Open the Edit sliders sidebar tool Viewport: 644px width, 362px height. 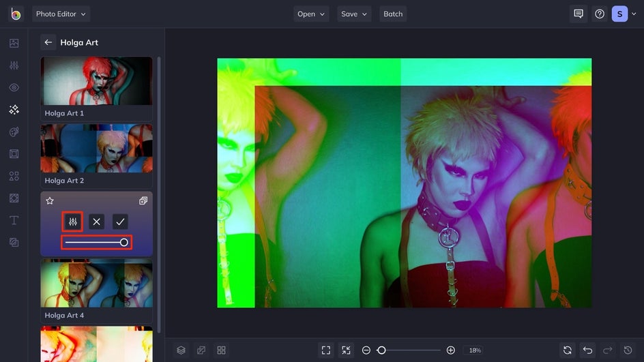point(14,65)
